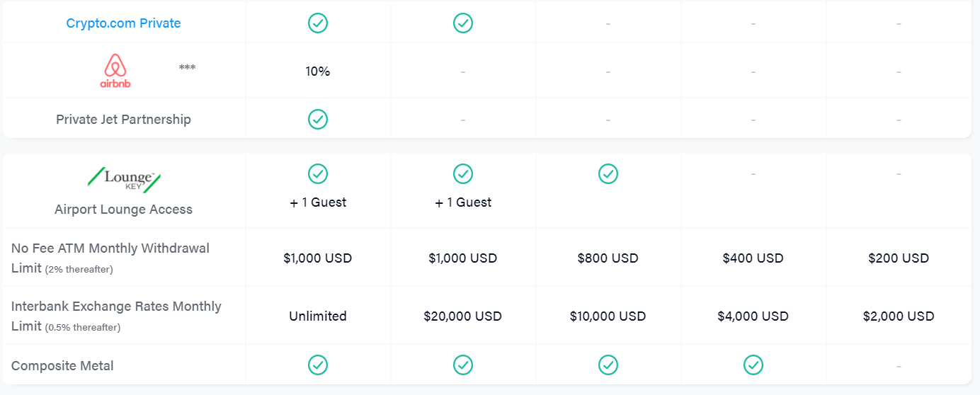
Task: Click the Unlimited interbank limit cell
Action: tap(318, 316)
